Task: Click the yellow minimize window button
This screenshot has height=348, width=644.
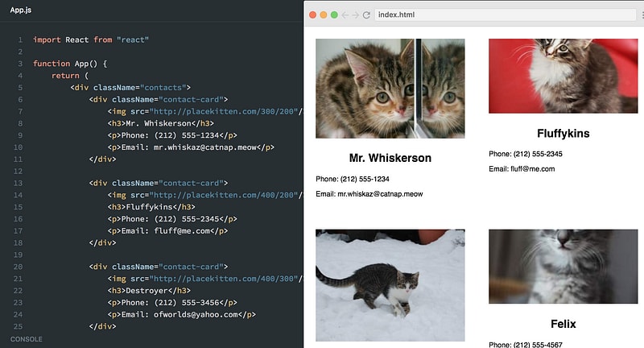Action: click(x=324, y=14)
